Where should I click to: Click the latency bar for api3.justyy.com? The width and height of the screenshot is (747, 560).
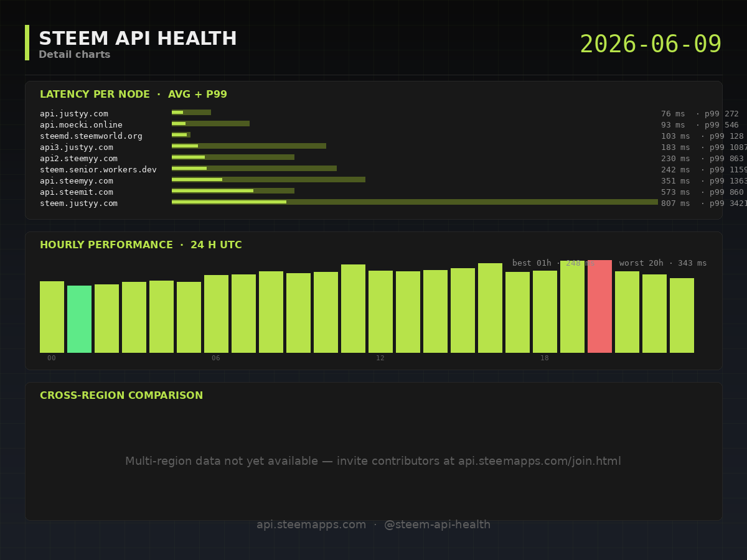(249, 146)
